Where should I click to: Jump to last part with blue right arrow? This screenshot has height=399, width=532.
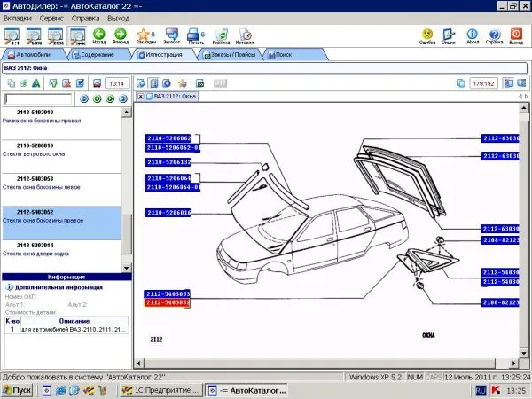[123, 98]
